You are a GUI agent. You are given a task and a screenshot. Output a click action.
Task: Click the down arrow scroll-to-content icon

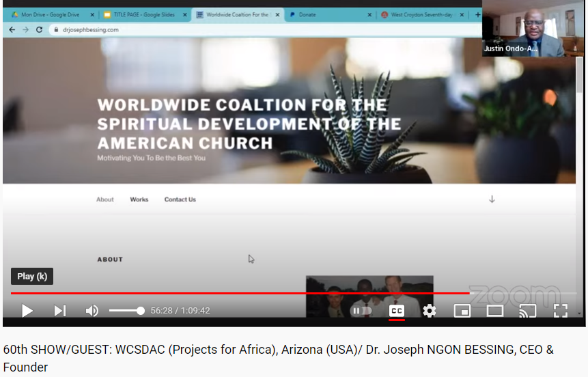pyautogui.click(x=492, y=199)
